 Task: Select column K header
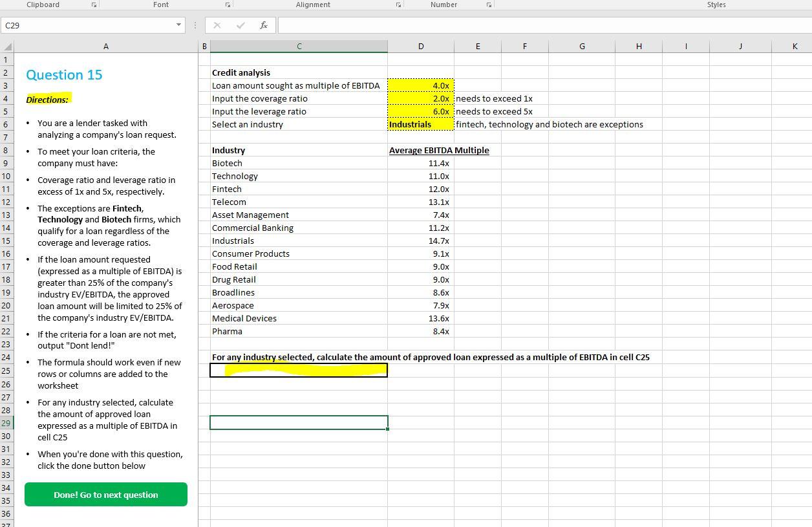pyautogui.click(x=795, y=47)
